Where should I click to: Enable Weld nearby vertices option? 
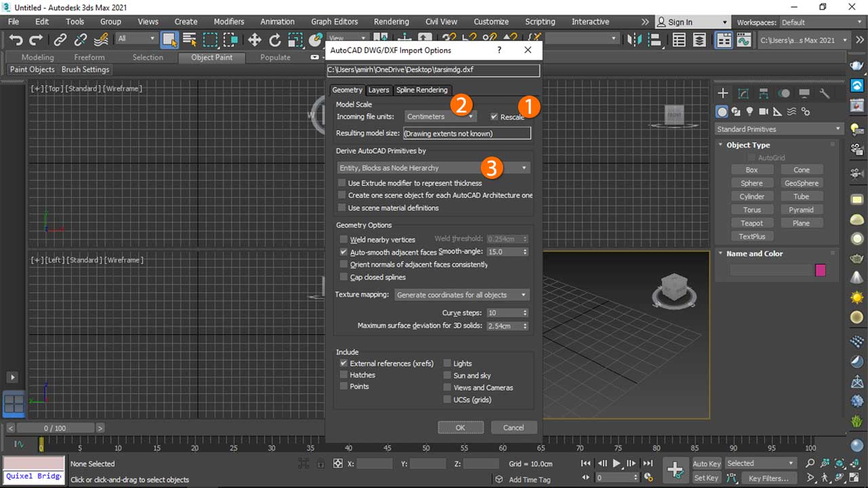(344, 239)
